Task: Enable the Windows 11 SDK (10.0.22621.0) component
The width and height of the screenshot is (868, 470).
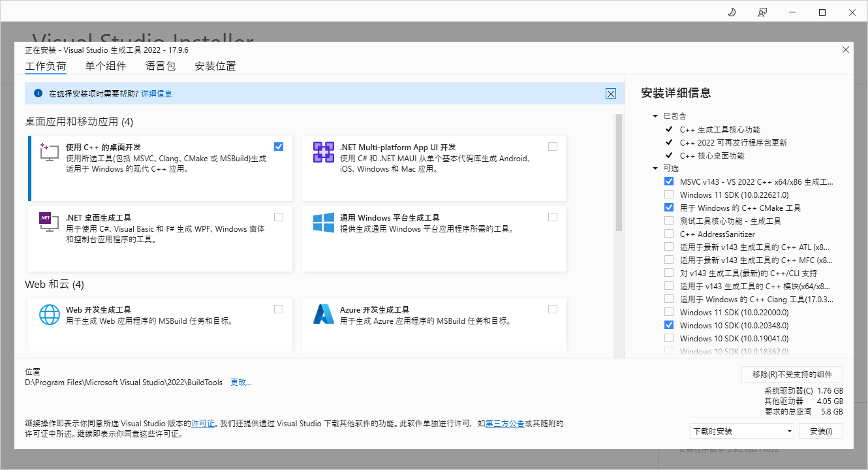Action: (x=668, y=195)
